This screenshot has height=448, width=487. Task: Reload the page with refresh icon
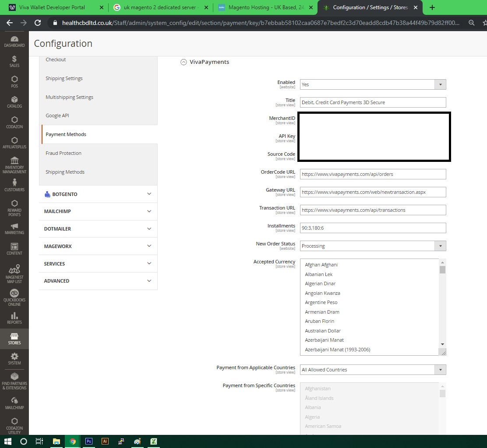pyautogui.click(x=38, y=23)
